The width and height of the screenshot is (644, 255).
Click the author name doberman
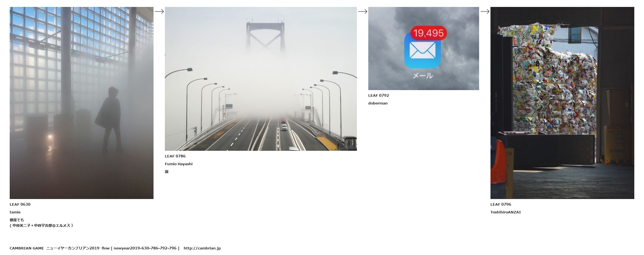(x=378, y=103)
